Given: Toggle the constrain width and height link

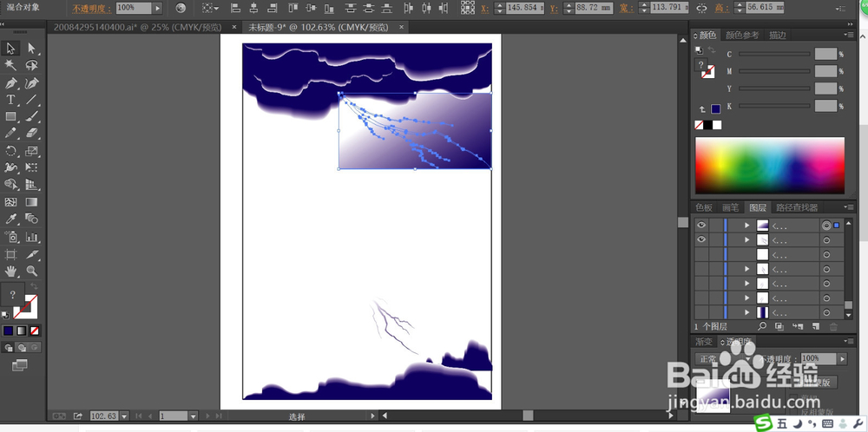Looking at the screenshot, I should (x=701, y=9).
